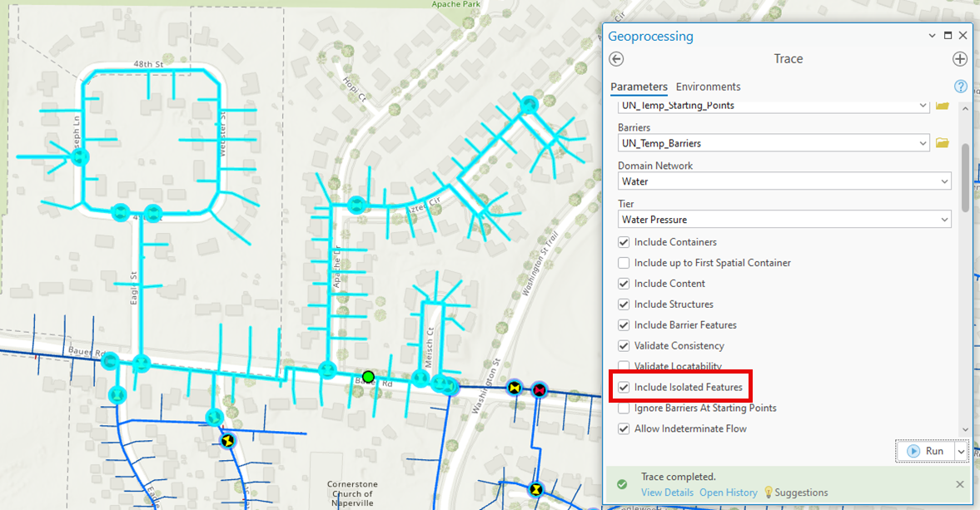
Task: Open Barriers UN_Temp_Barriers dropdown
Action: [923, 144]
